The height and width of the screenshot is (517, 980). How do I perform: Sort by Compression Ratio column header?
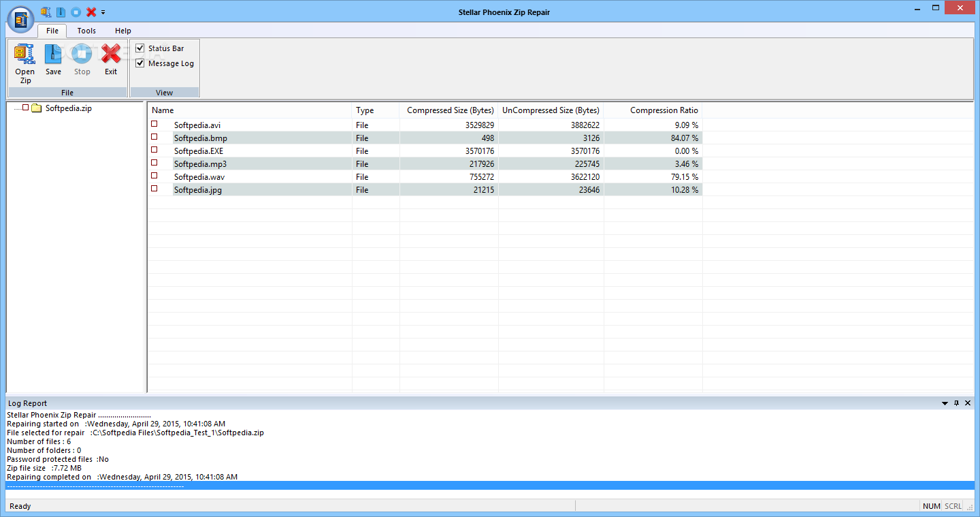pos(653,110)
